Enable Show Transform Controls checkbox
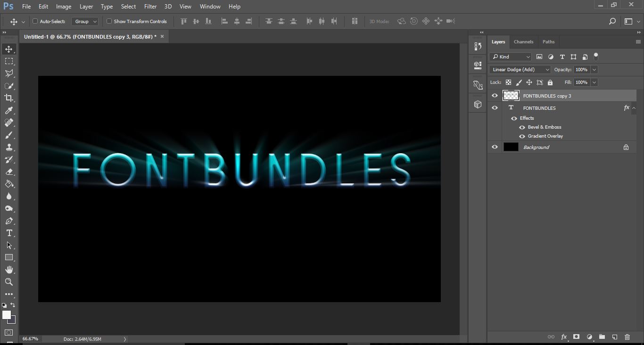 (x=109, y=21)
